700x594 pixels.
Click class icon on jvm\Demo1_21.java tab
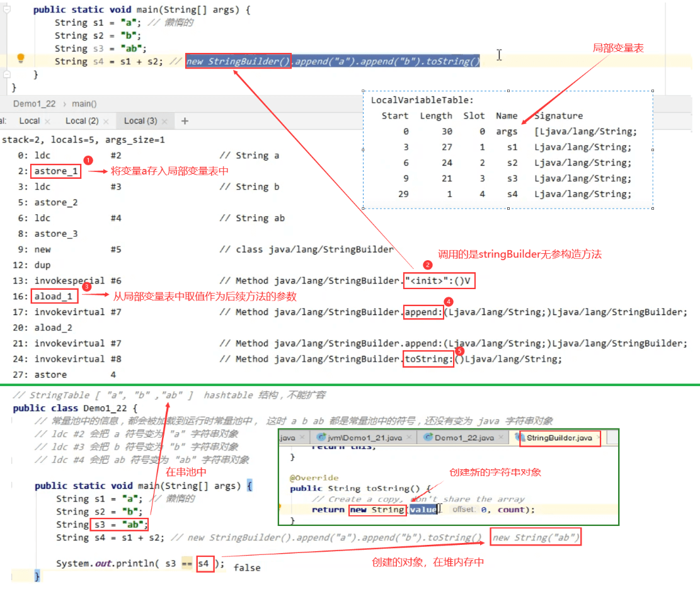[x=321, y=437]
